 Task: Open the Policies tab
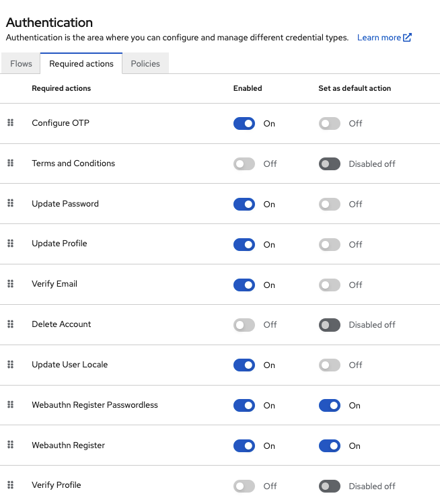tap(145, 64)
